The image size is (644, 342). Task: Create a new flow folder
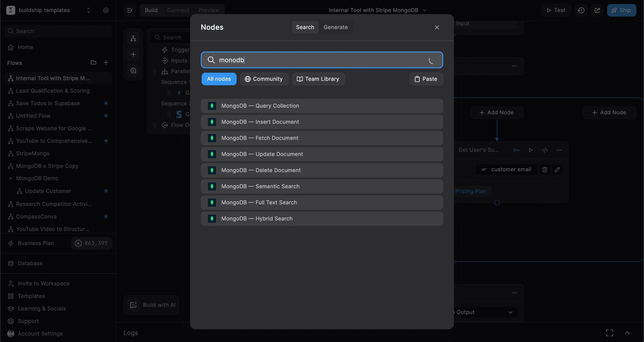pos(93,62)
